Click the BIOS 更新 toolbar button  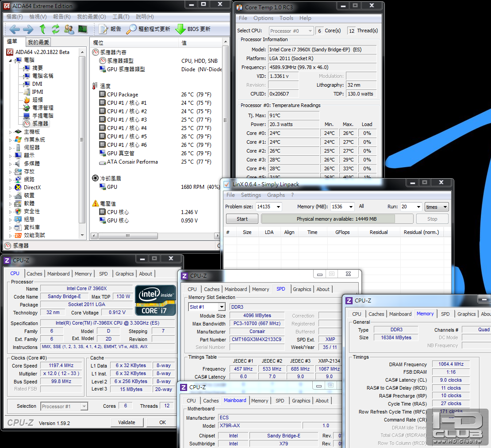point(193,29)
